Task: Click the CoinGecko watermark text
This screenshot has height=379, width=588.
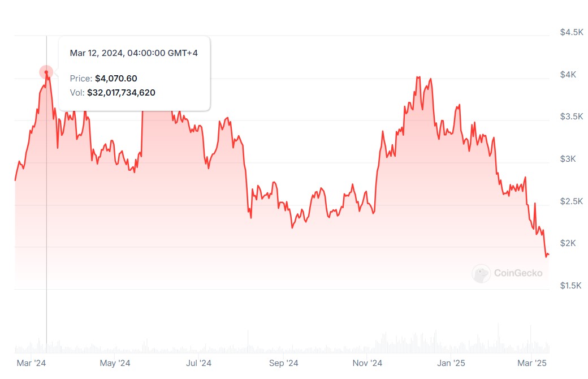Action: (517, 273)
